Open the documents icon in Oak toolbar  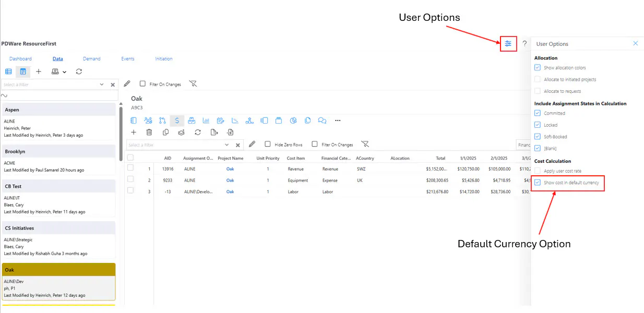click(308, 121)
